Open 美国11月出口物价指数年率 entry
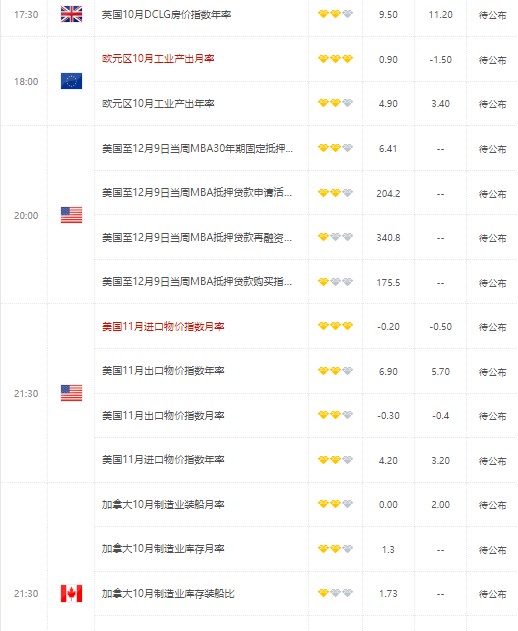This screenshot has width=518, height=631. pos(163,371)
